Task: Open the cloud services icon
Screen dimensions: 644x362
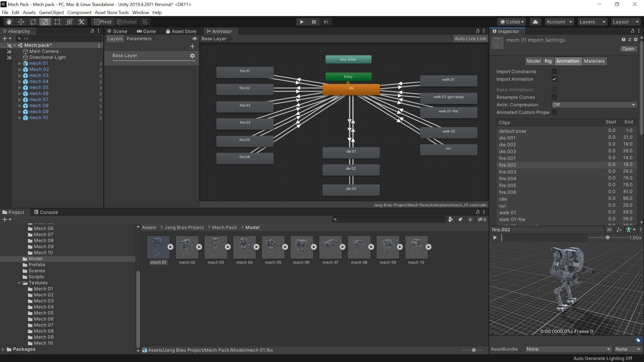Action: 535,22
